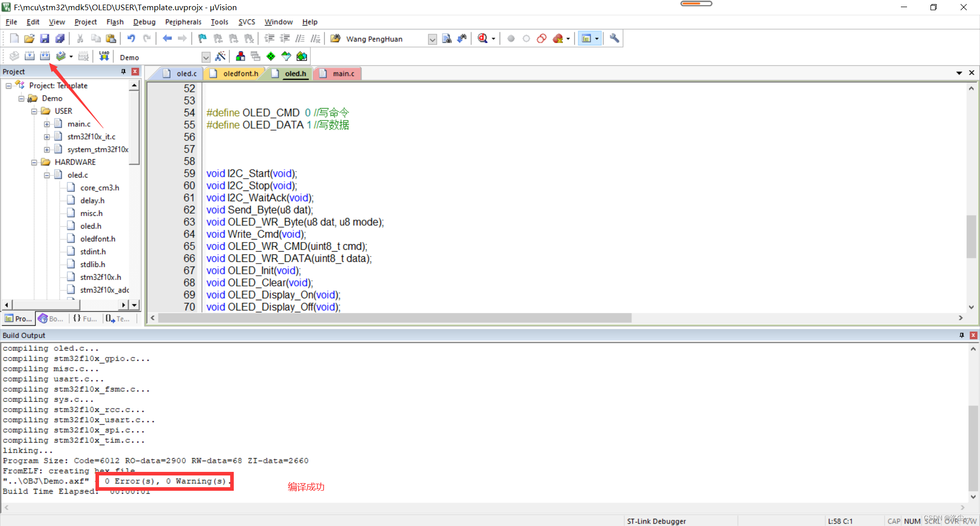Build the target with the Build icon

(x=30, y=56)
